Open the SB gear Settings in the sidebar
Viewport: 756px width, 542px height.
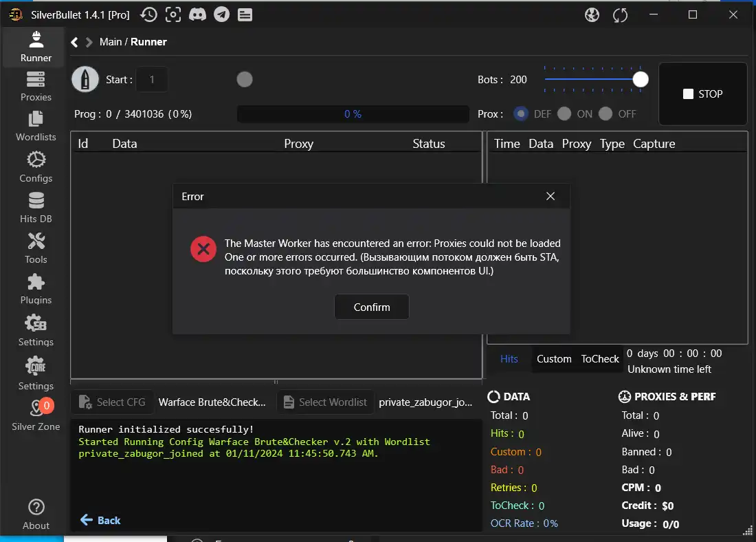point(36,331)
